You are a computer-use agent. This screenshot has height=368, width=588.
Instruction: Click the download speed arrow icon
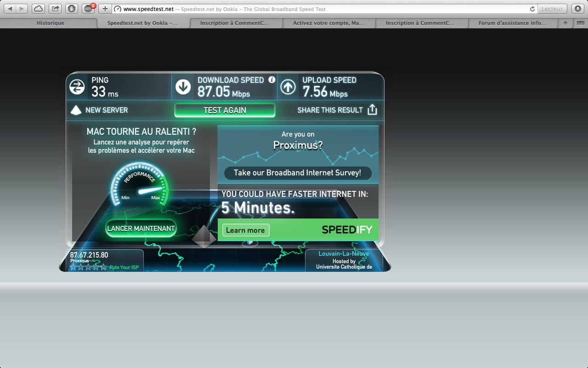[183, 86]
